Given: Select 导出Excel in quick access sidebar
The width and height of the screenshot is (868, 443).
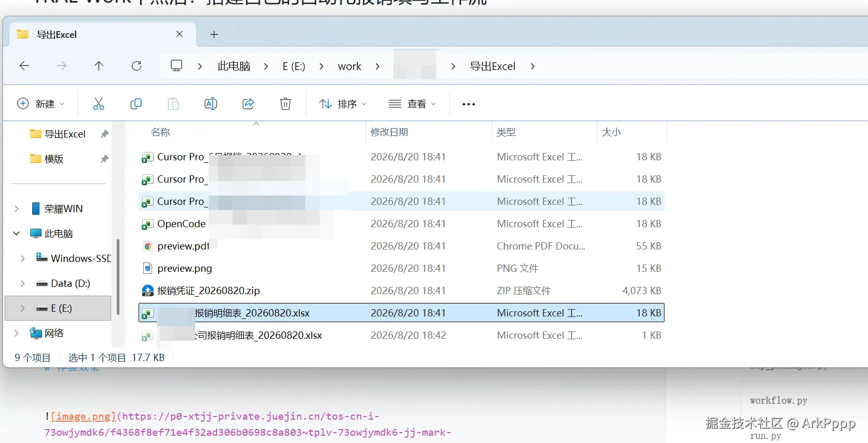Looking at the screenshot, I should click(x=65, y=134).
